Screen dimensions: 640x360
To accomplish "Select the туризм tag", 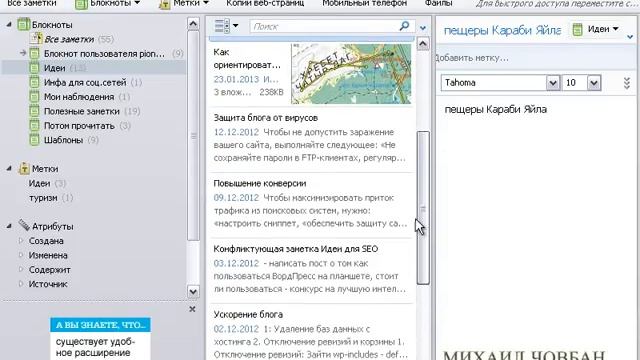I will (43, 198).
